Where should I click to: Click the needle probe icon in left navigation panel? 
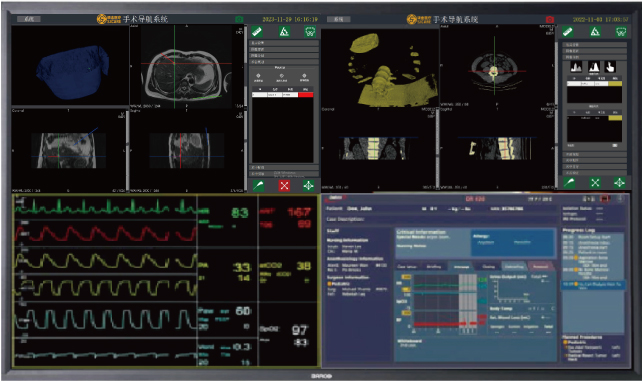coord(258,185)
